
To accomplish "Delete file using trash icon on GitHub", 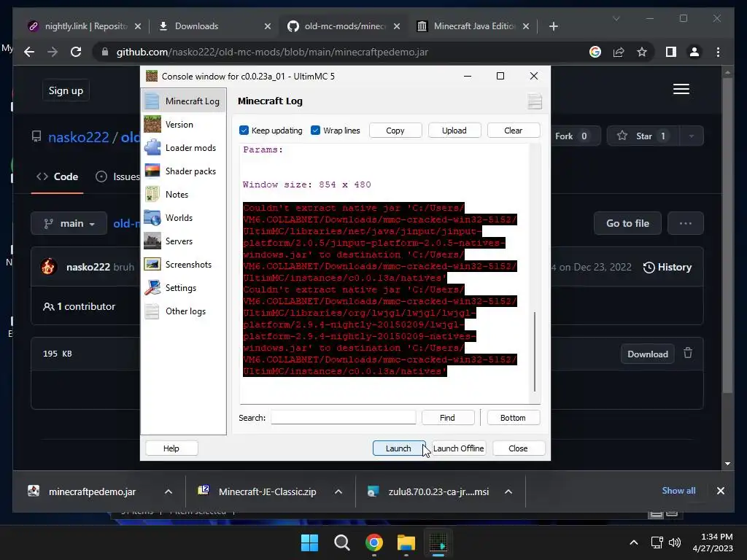I will [x=688, y=354].
